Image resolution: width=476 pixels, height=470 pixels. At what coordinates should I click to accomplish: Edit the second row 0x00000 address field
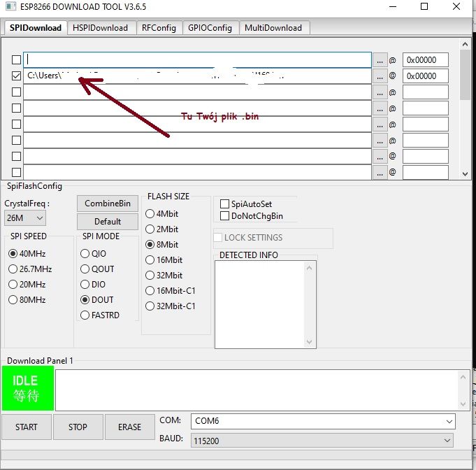tap(425, 76)
